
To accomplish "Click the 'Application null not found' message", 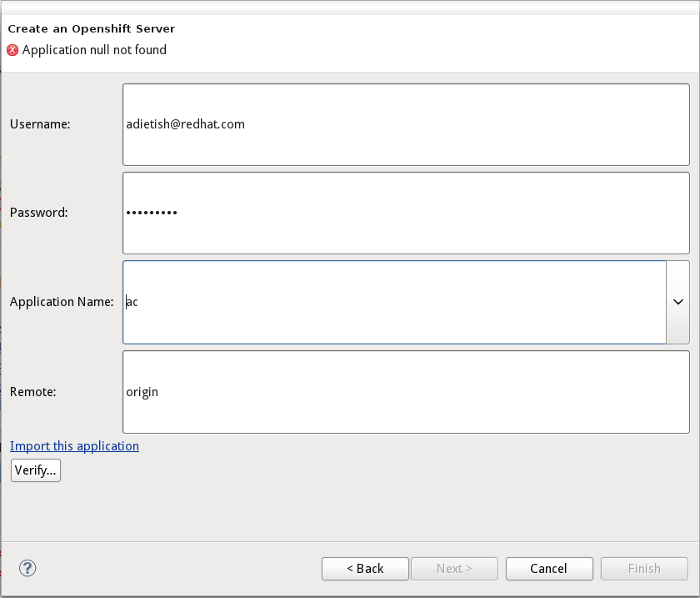I will pos(94,50).
